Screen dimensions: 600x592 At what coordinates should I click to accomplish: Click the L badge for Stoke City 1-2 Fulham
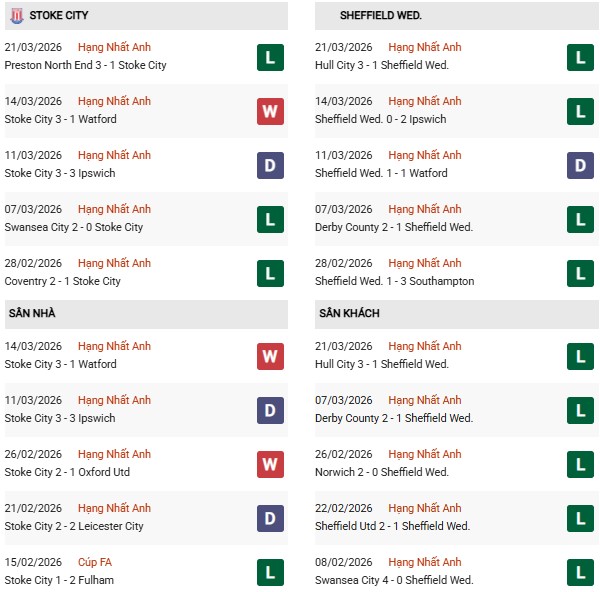click(270, 572)
